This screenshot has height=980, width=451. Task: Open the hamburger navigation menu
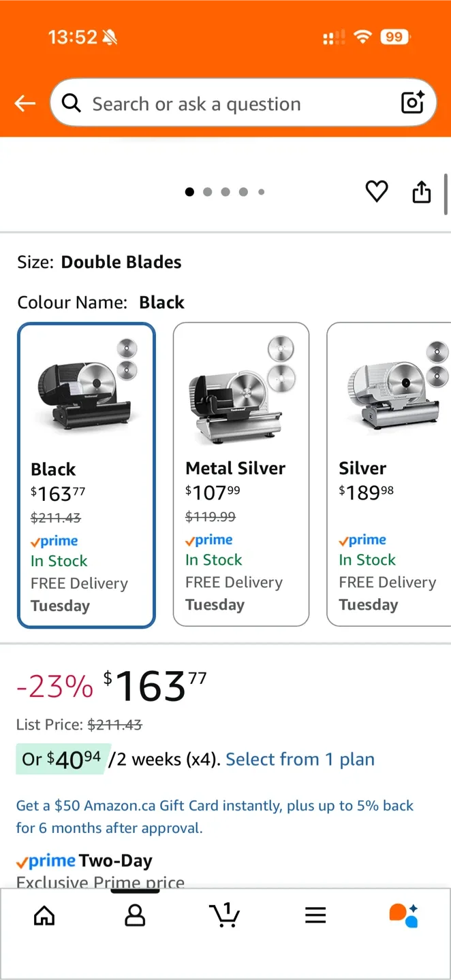click(x=315, y=915)
